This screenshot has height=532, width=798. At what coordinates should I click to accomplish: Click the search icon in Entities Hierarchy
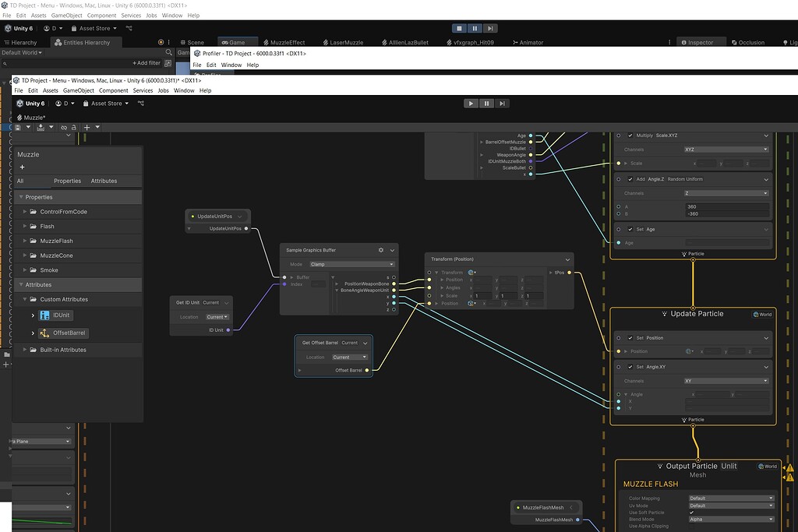[x=169, y=52]
